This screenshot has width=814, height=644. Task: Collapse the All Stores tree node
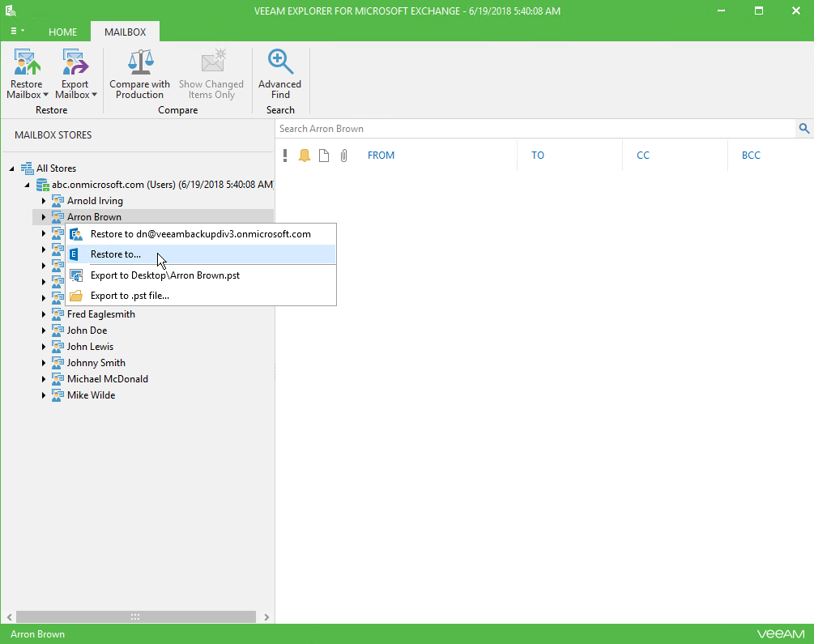11,168
